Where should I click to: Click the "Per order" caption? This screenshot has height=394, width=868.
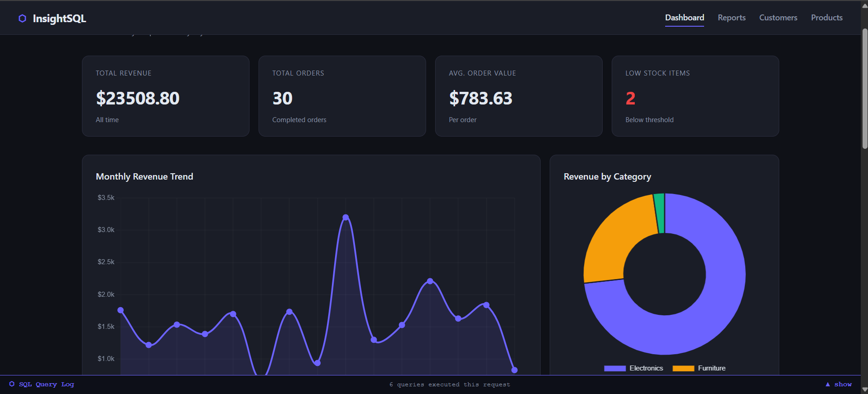(463, 120)
